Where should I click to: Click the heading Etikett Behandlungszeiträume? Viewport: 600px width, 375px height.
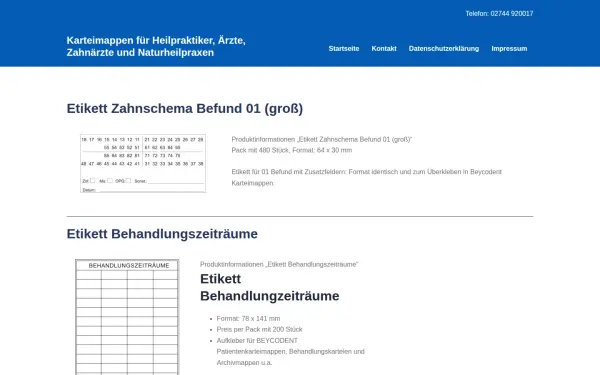pyautogui.click(x=162, y=234)
